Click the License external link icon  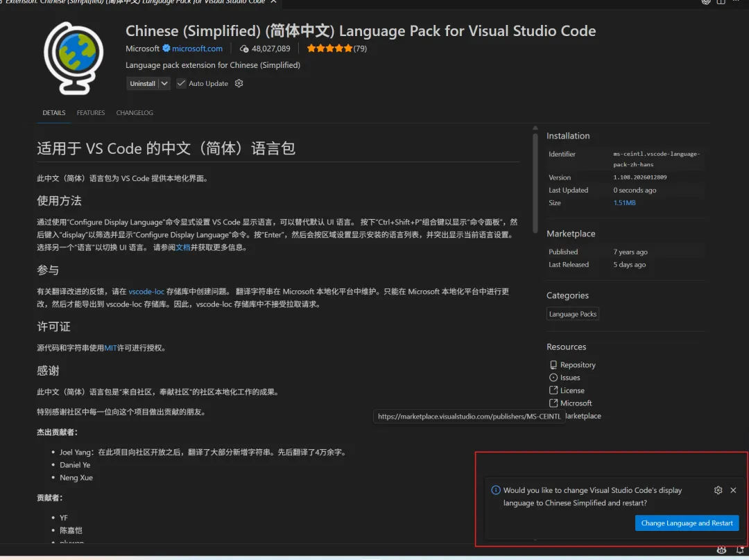click(x=553, y=390)
